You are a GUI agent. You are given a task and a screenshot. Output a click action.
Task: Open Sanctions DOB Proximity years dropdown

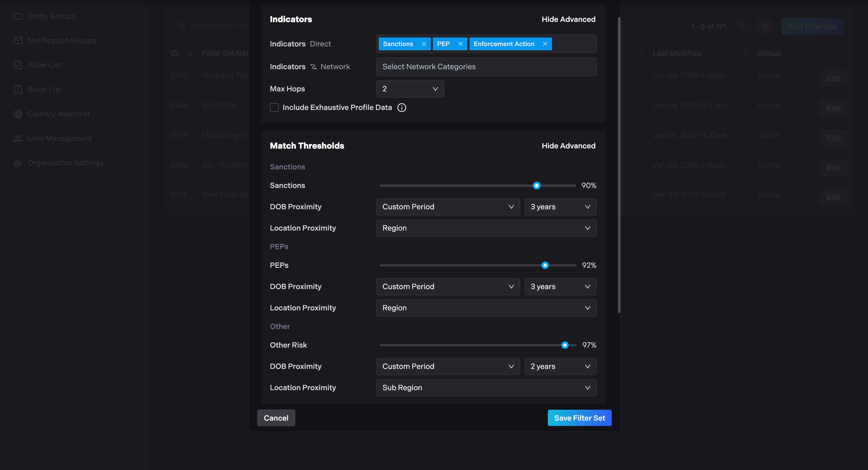[x=560, y=207]
